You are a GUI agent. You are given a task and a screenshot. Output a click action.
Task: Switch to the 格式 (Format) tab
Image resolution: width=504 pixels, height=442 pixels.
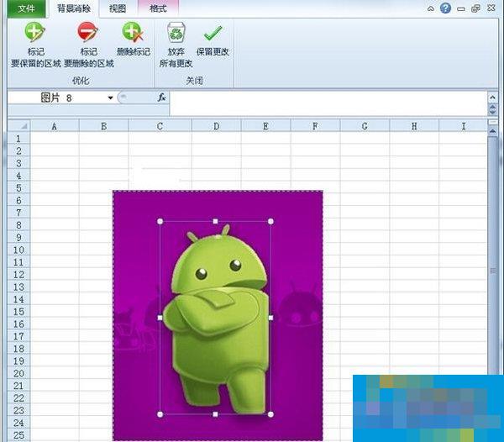(x=158, y=8)
